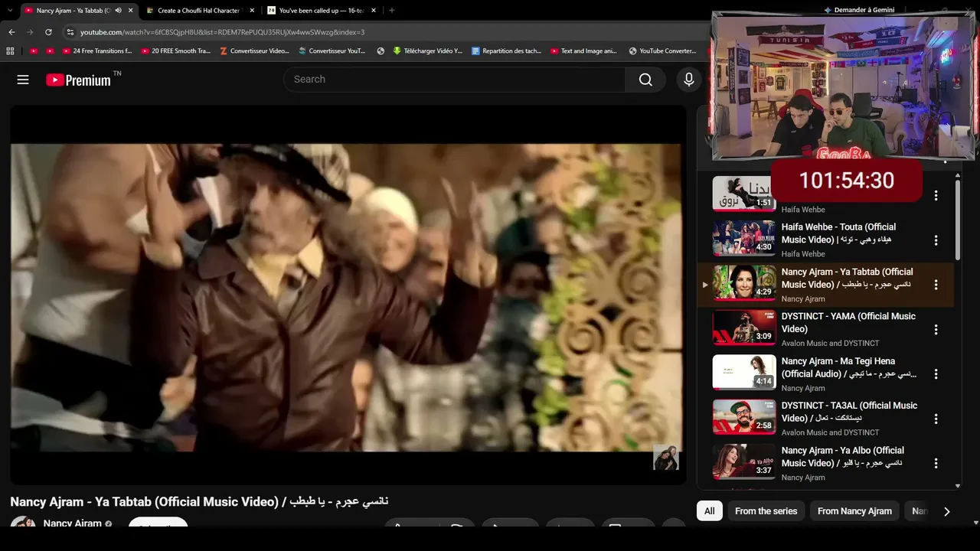Open Haifa Wehbe - Touta video title
Viewport: 980px width, 551px height.
[x=838, y=233]
